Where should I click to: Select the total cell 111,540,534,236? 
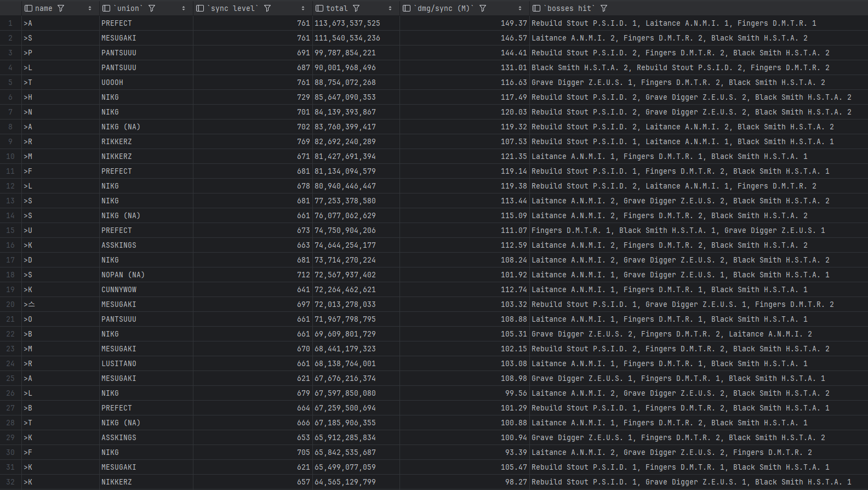[356, 38]
